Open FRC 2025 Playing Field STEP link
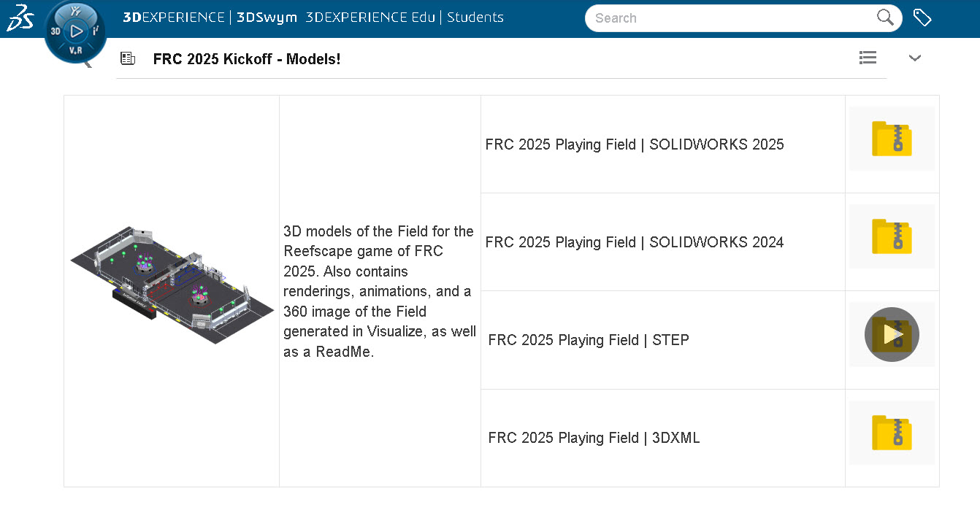This screenshot has width=980, height=510. [588, 340]
